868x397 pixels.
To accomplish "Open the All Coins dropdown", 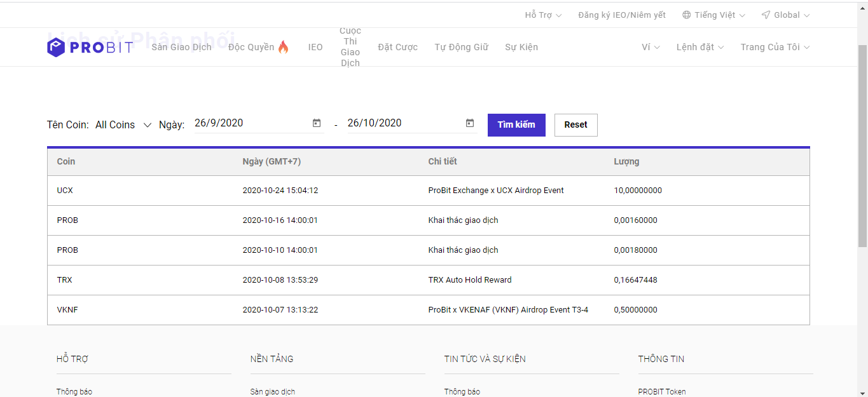I will click(x=123, y=125).
